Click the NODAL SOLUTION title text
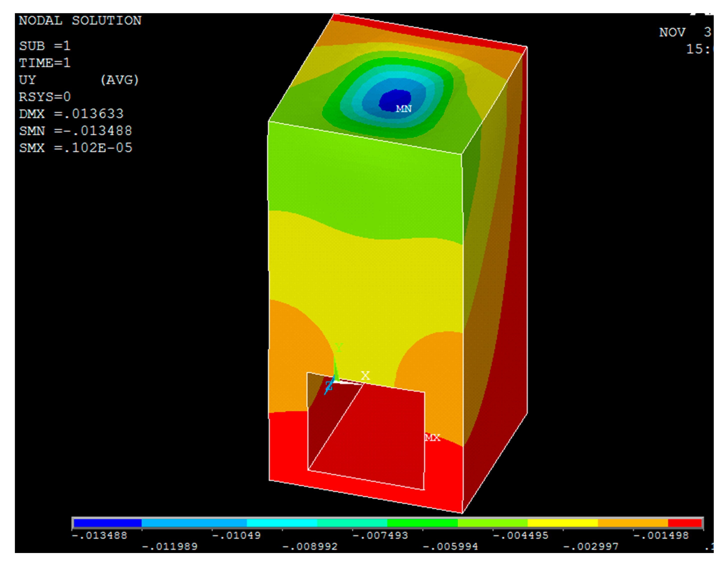Viewport: 728px width, 567px height. [80, 21]
